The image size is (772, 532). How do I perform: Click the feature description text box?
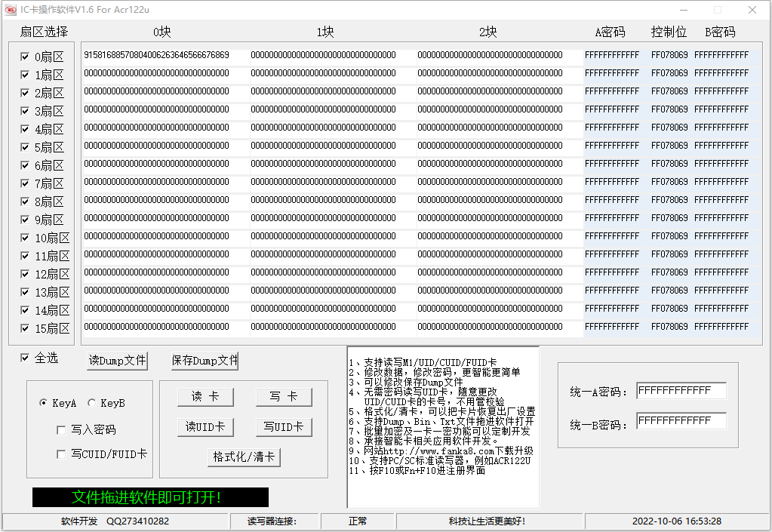443,427
